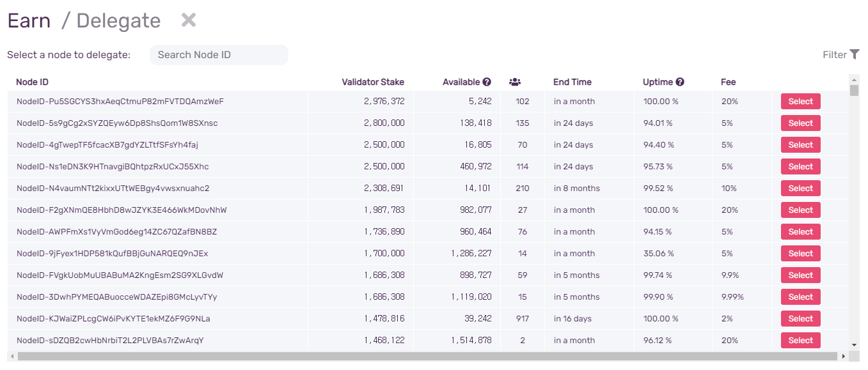
Task: Click the horizontal scrollbar left arrow
Action: [12, 356]
